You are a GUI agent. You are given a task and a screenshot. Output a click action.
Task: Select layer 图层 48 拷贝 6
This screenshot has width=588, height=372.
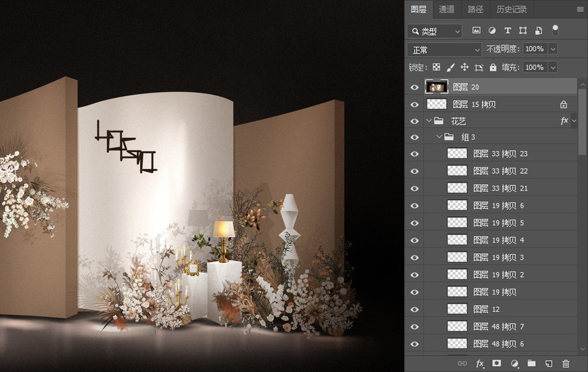(500, 344)
